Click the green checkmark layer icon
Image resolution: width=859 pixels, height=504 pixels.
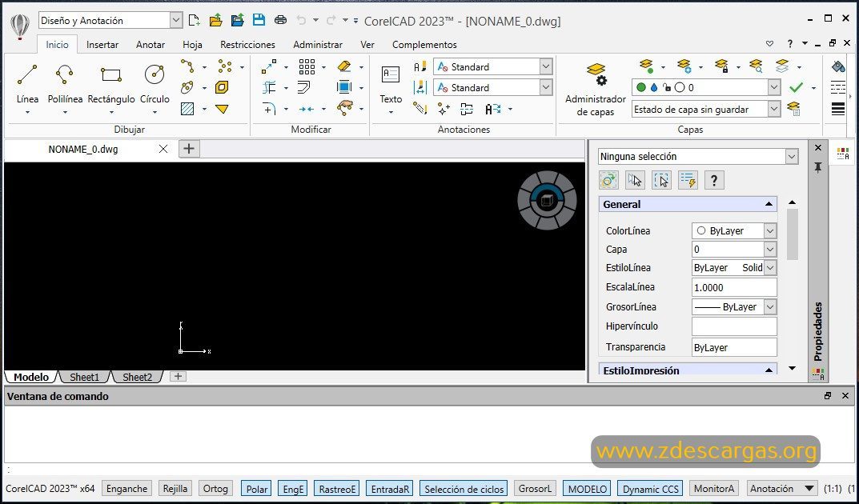click(796, 87)
